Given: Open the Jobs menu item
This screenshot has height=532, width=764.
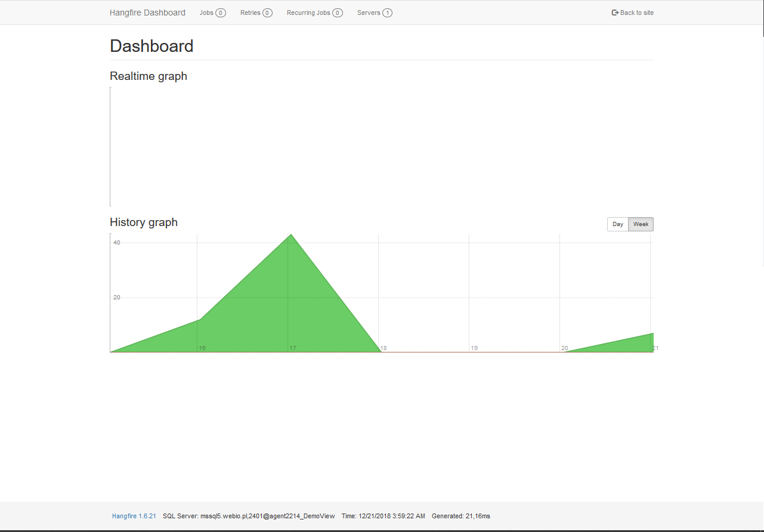Looking at the screenshot, I should [212, 13].
